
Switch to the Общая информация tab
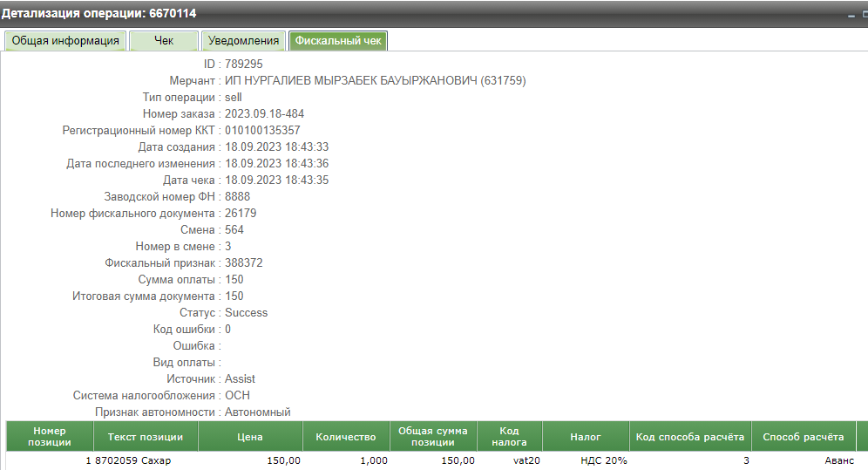65,41
